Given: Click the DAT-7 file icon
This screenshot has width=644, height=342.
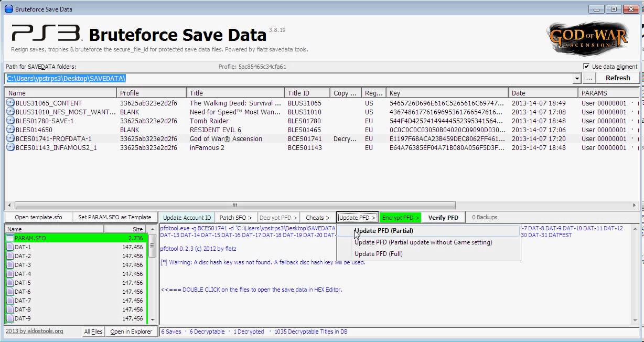Looking at the screenshot, I should [x=10, y=301].
